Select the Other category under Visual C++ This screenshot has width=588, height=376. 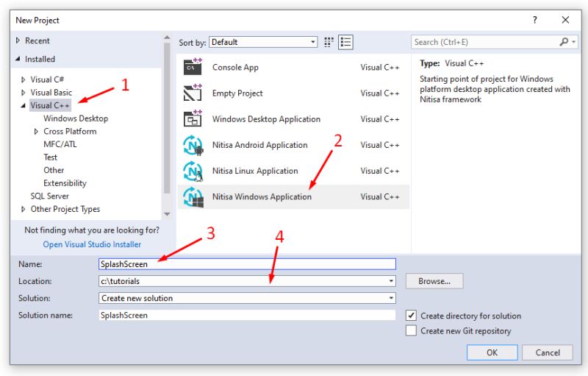coord(54,170)
